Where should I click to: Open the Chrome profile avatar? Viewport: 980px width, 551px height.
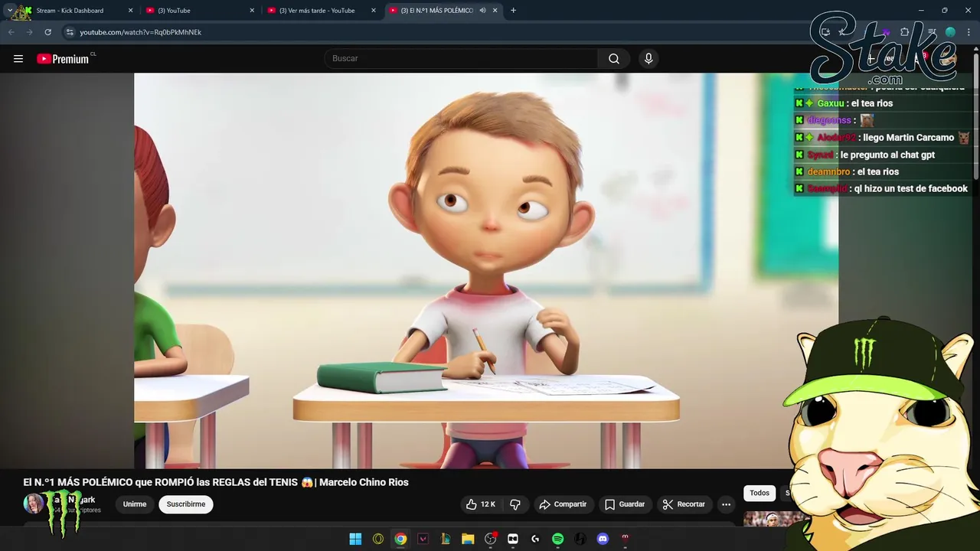click(950, 32)
